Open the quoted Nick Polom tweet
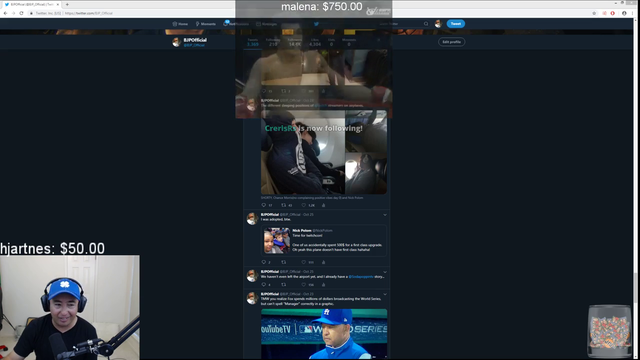 (324, 241)
